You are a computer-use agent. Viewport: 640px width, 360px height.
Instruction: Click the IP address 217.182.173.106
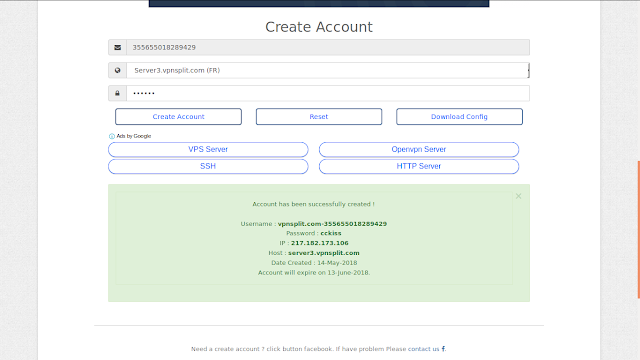(x=320, y=243)
